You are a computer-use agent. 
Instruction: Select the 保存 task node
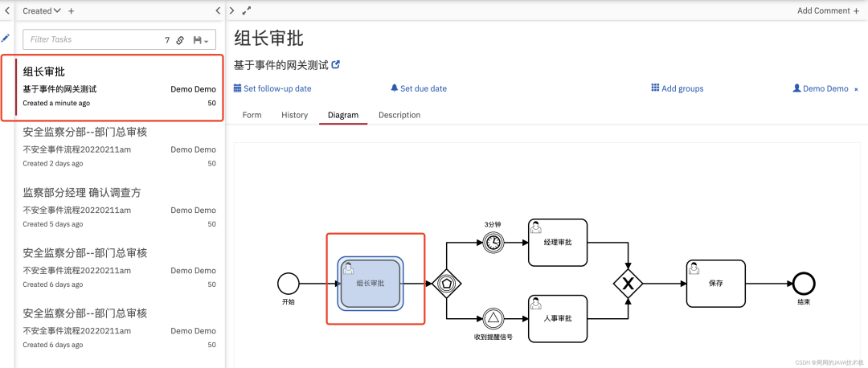[x=716, y=284]
